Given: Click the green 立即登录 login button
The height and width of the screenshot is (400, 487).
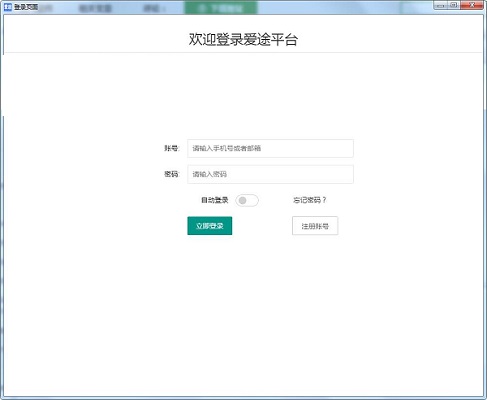Looking at the screenshot, I should click(x=210, y=226).
